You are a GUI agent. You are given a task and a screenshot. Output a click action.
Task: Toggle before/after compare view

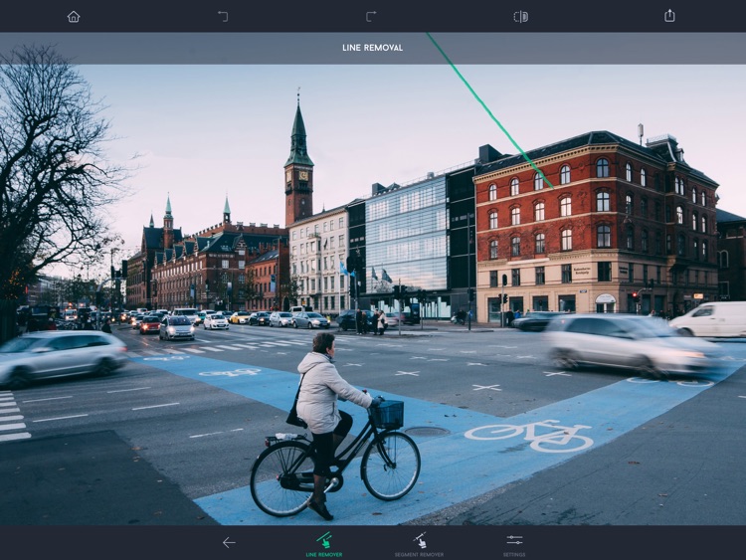[521, 17]
